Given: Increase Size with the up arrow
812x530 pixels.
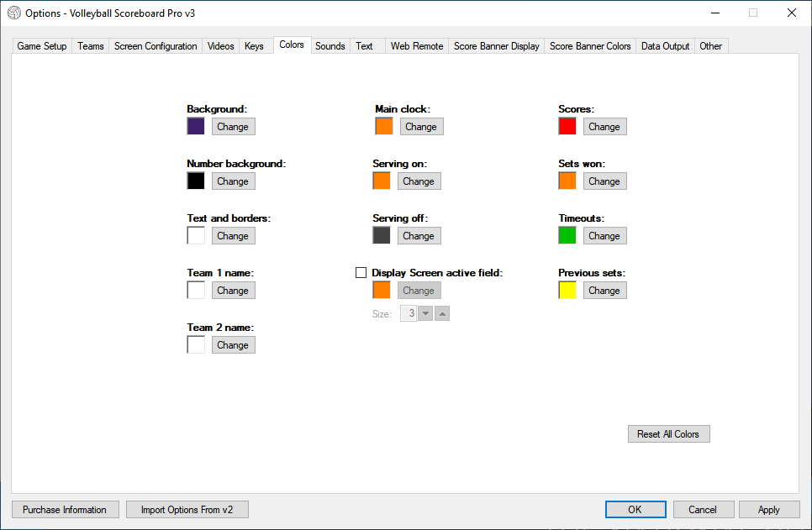Looking at the screenshot, I should (x=442, y=313).
